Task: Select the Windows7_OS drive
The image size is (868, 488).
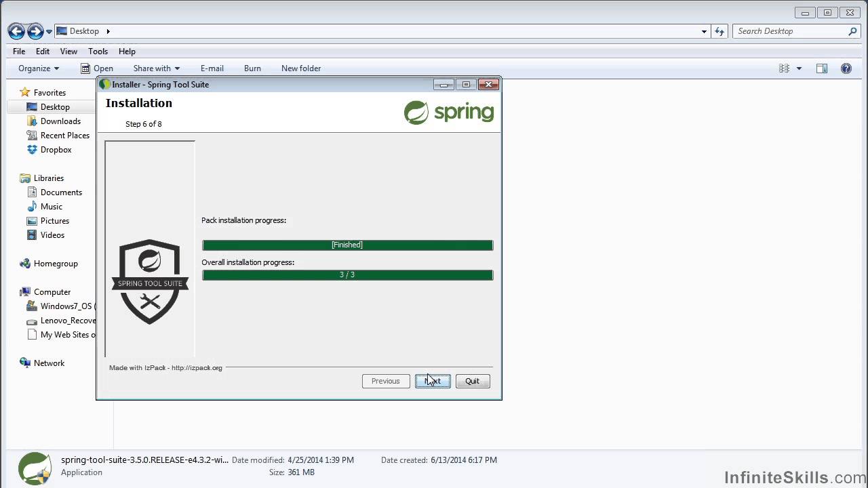Action: click(x=68, y=306)
